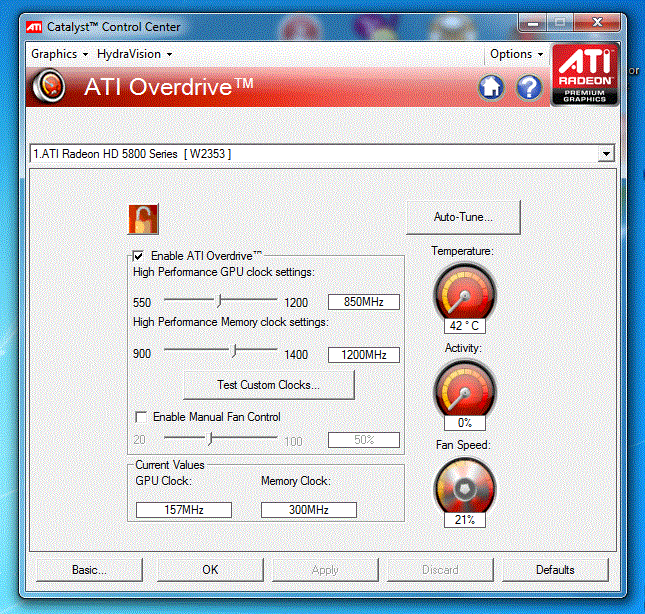
Task: Click the 21% fan speed readout
Action: point(465,520)
